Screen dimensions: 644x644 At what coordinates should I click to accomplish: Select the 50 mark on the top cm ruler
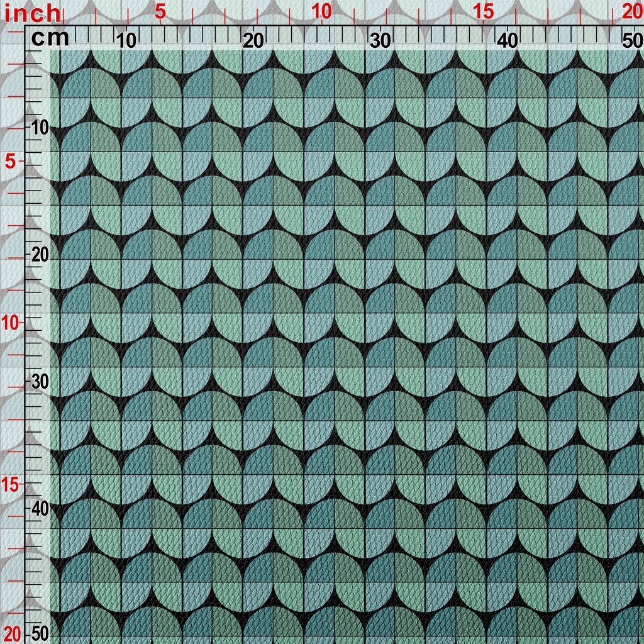(x=631, y=41)
